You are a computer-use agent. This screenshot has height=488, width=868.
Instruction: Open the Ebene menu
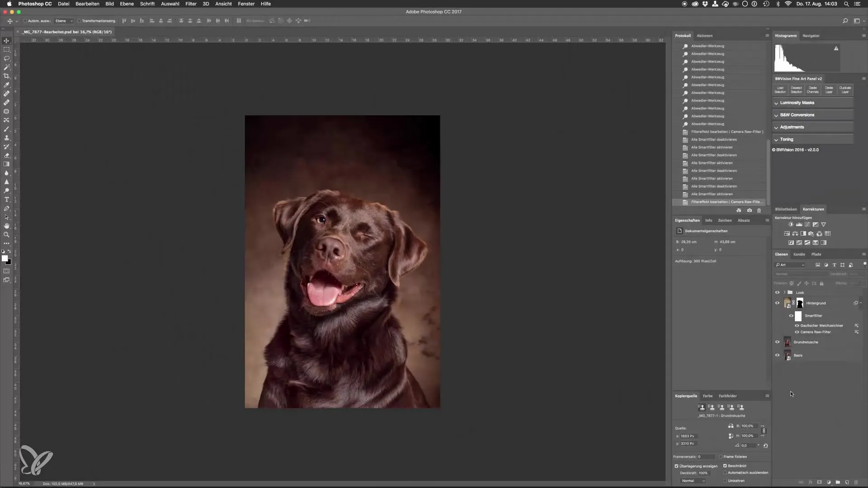pos(127,4)
